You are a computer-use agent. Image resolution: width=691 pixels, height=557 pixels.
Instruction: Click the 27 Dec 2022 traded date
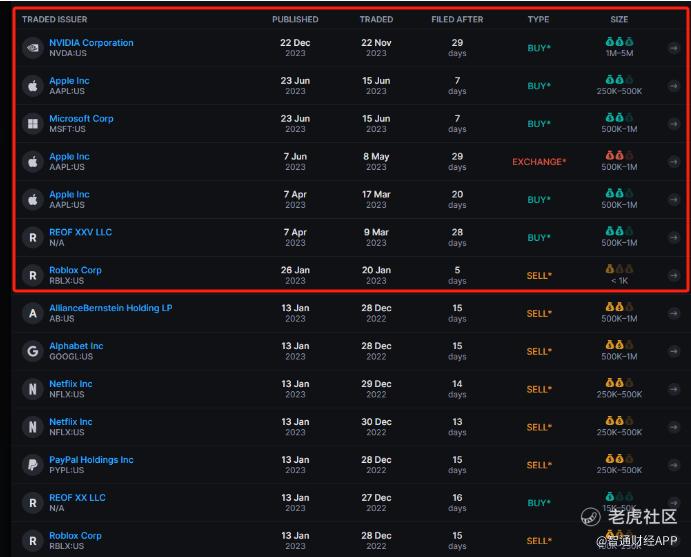tap(376, 502)
